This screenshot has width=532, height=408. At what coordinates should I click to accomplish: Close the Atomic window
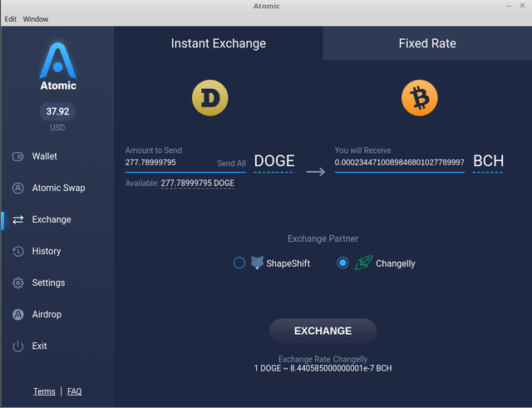[522, 6]
